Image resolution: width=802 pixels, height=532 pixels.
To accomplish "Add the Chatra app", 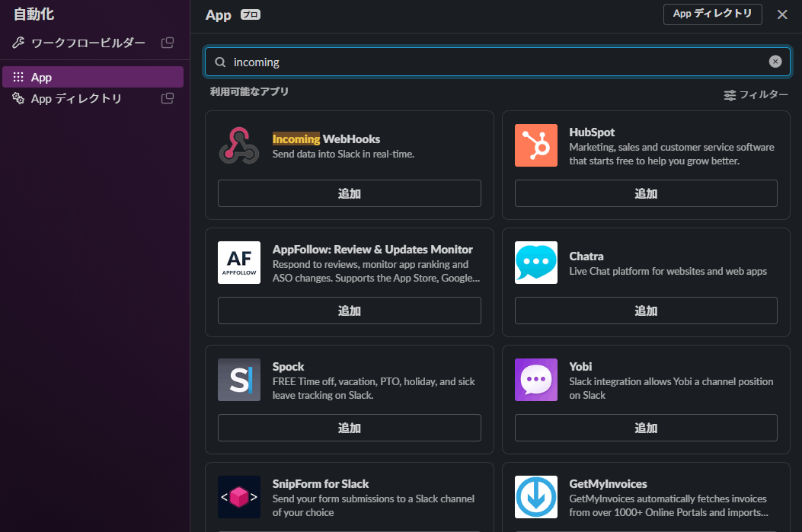I will (x=646, y=311).
